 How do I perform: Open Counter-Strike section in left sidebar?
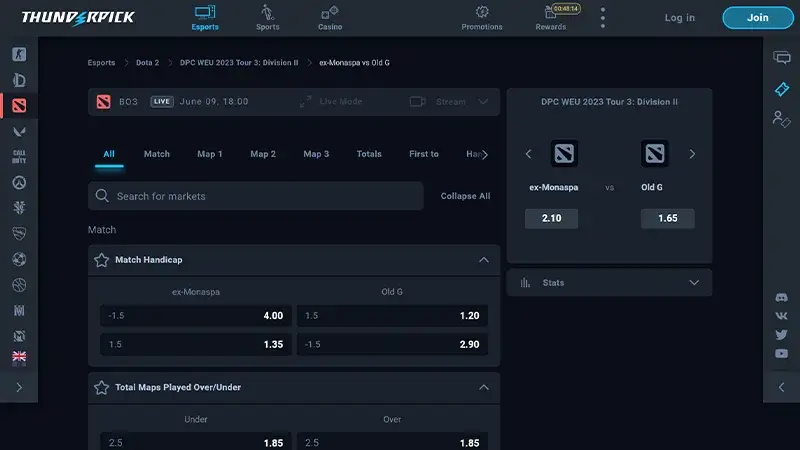[x=19, y=54]
